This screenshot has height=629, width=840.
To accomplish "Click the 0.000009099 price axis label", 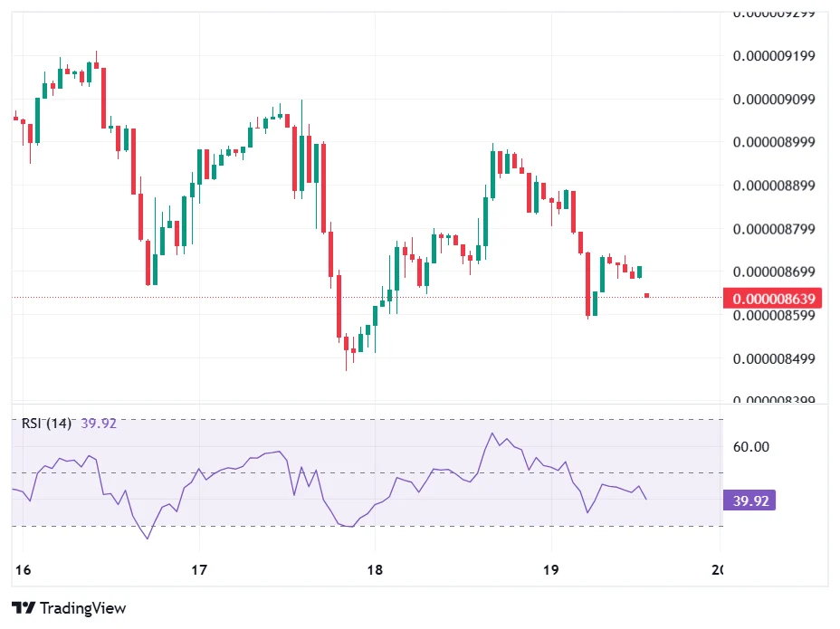I will tap(775, 100).
